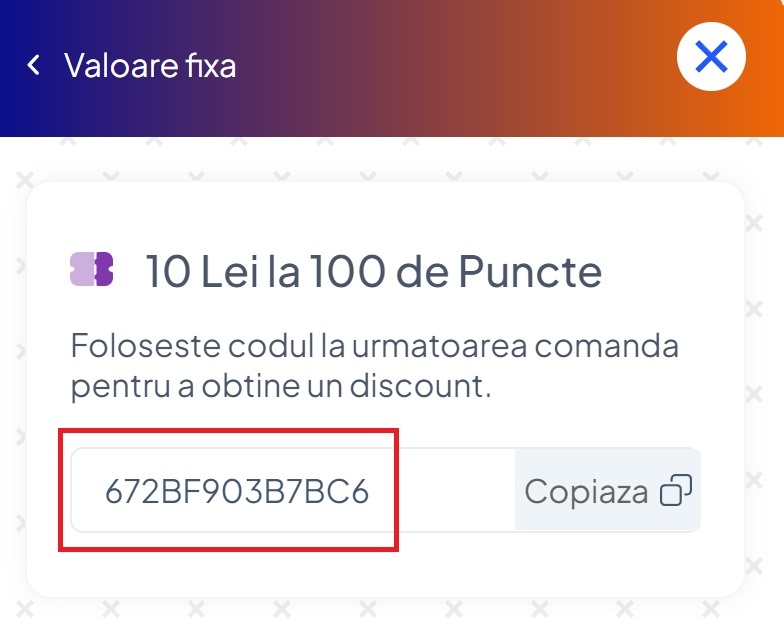Click the word Copiaza label
This screenshot has width=784, height=619.
[x=586, y=492]
